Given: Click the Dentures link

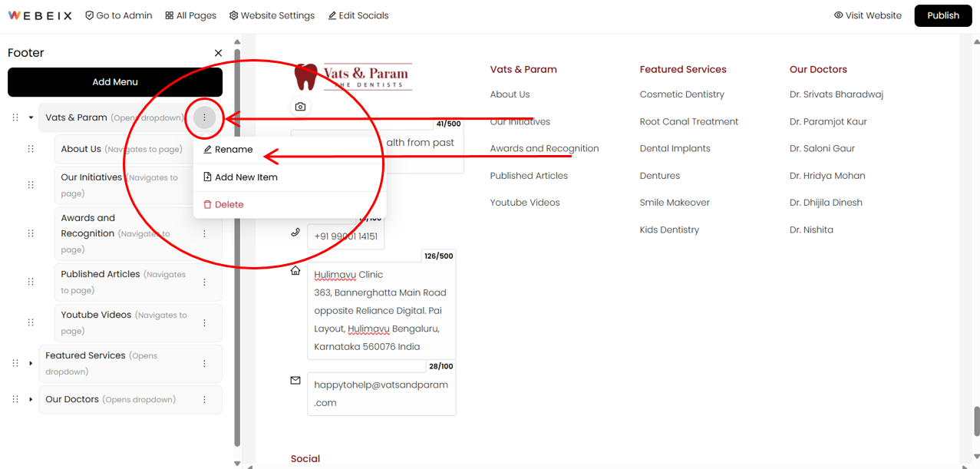Looking at the screenshot, I should pos(660,176).
